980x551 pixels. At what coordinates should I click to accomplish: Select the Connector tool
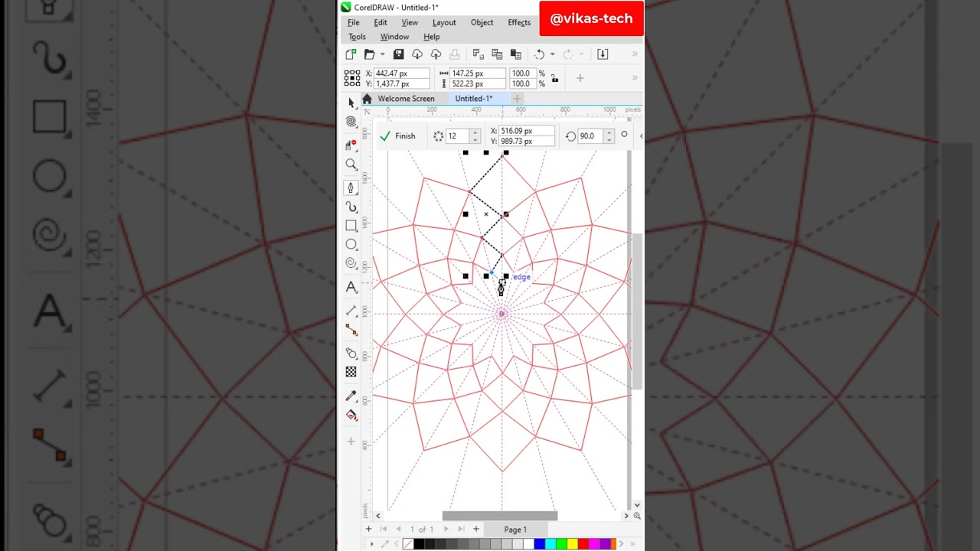click(x=351, y=330)
